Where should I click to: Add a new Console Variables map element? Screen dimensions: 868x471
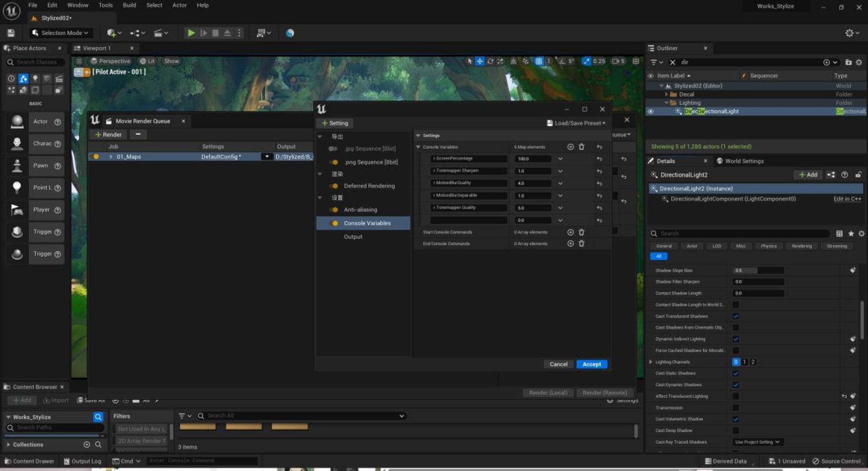[x=570, y=147]
